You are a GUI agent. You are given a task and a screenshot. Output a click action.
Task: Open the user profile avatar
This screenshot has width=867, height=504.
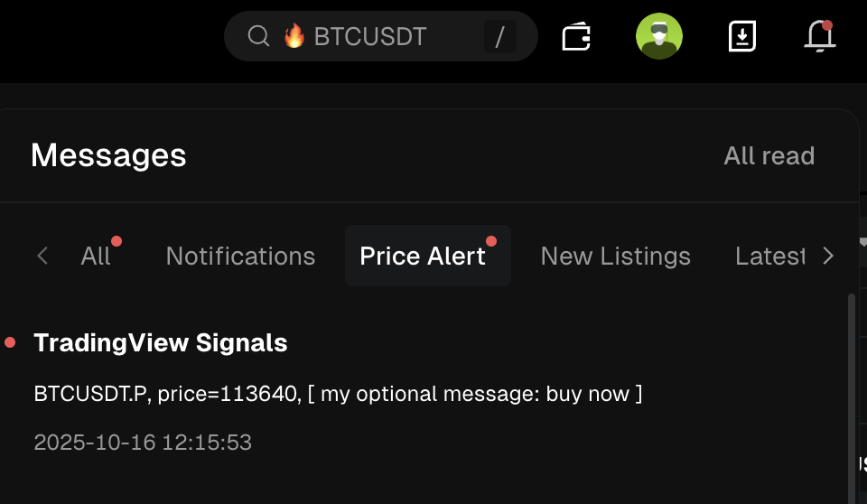659,36
